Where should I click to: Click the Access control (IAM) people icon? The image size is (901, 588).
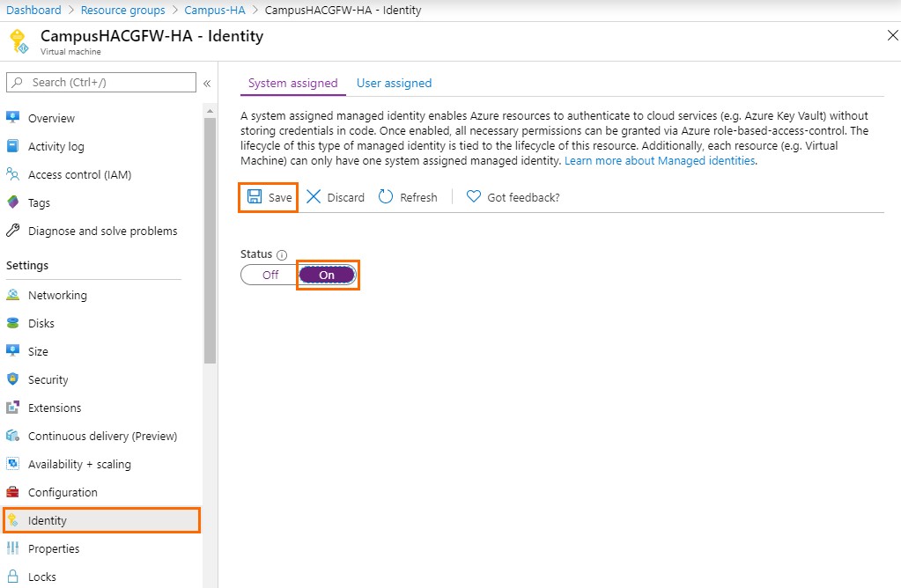12,173
